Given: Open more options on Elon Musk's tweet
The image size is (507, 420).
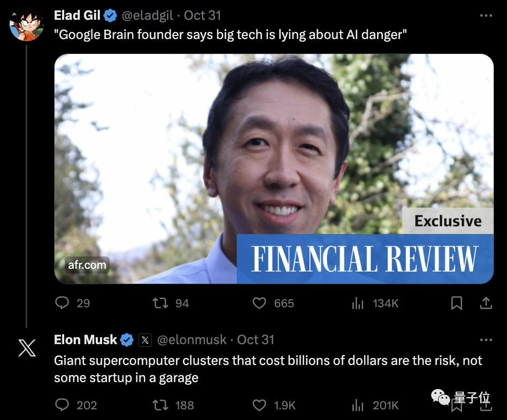Looking at the screenshot, I should pyautogui.click(x=486, y=340).
